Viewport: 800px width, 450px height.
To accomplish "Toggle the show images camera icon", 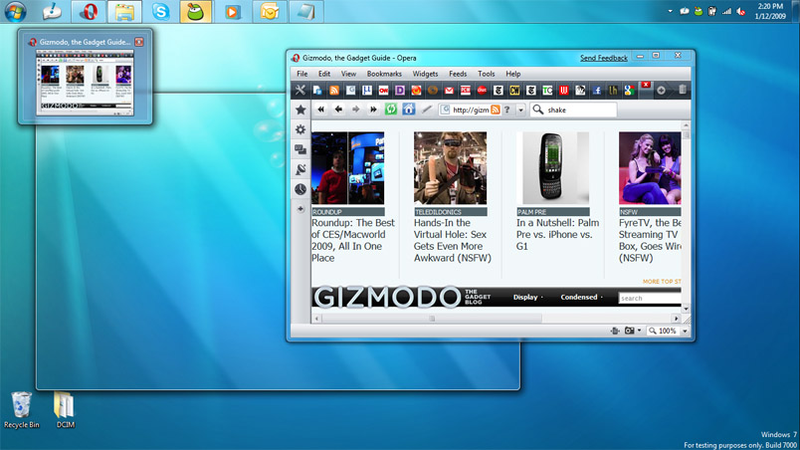I will click(x=629, y=331).
